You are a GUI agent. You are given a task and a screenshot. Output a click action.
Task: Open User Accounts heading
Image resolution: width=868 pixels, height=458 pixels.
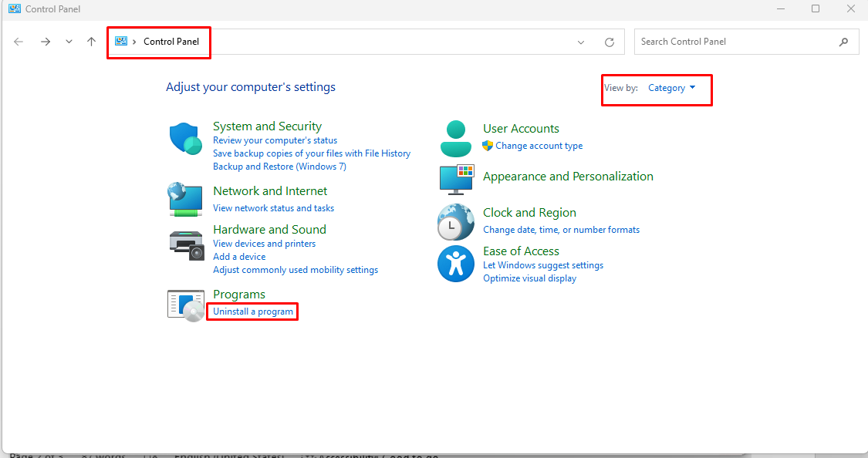[521, 128]
